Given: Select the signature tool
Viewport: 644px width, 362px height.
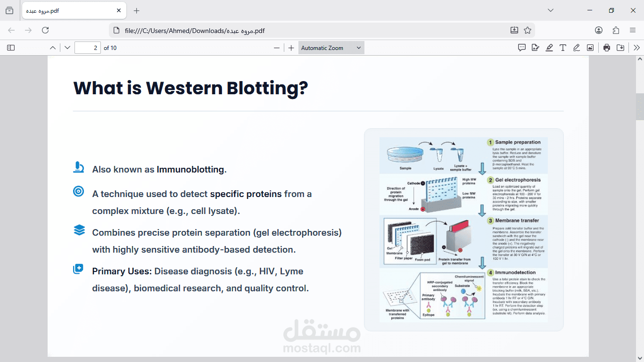Looking at the screenshot, I should pyautogui.click(x=536, y=48).
